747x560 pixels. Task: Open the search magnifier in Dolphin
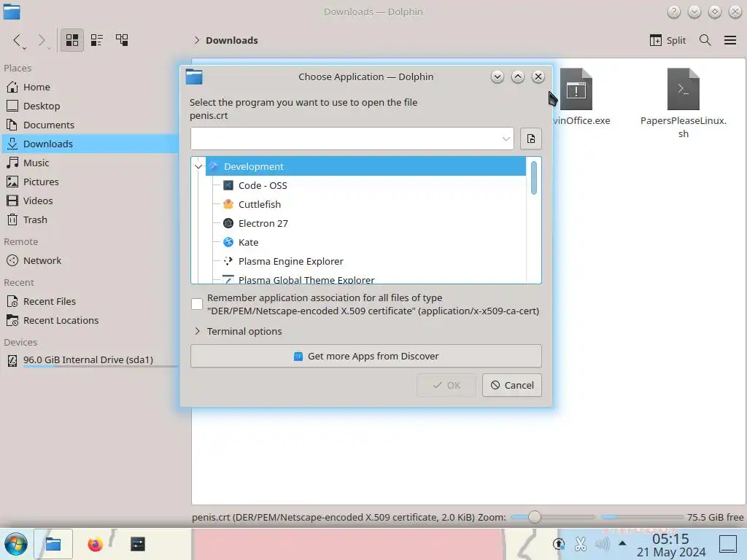[x=705, y=40]
